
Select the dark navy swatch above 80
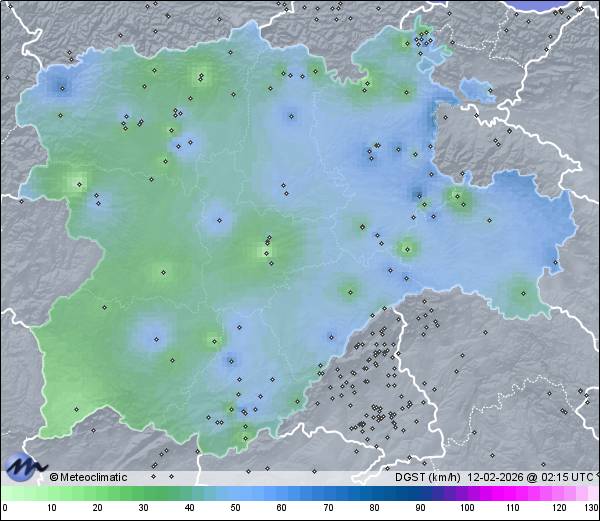click(x=374, y=493)
